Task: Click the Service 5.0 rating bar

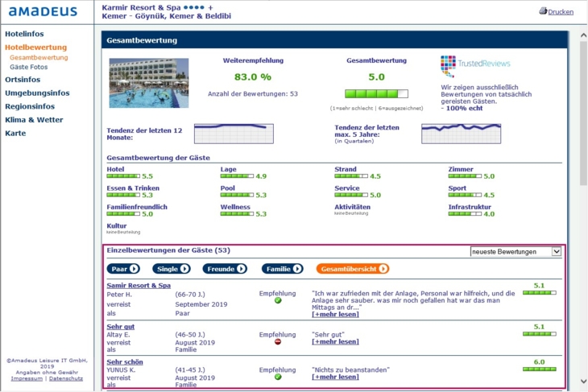Action: [351, 195]
